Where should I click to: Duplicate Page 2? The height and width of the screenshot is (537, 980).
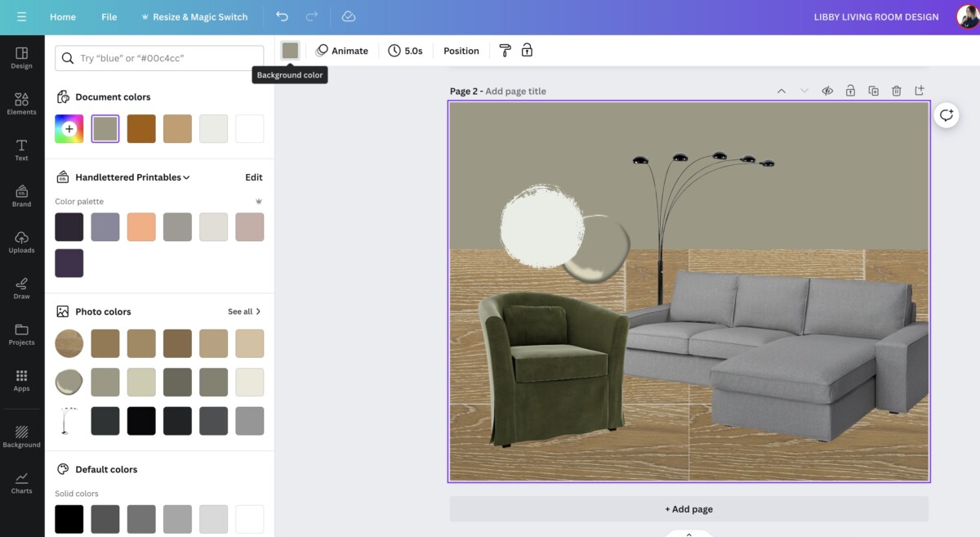point(873,90)
